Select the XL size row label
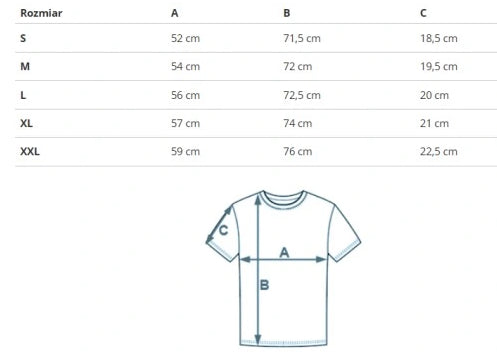497x360 pixels. coord(26,123)
